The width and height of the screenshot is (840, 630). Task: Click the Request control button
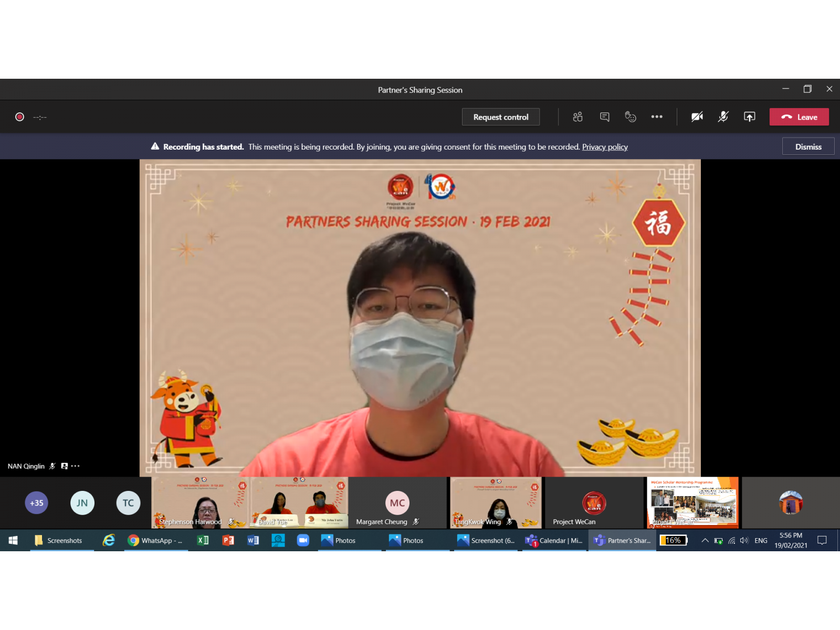(x=500, y=117)
